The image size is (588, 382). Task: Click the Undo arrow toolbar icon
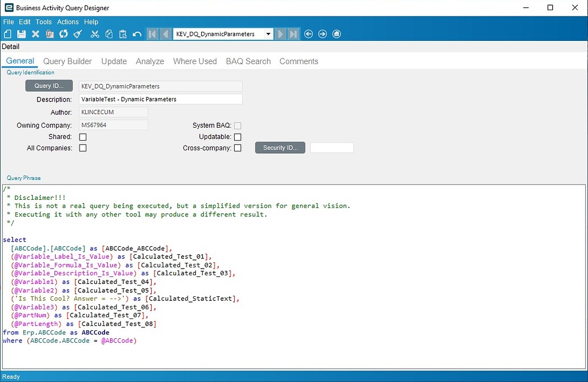coord(137,34)
